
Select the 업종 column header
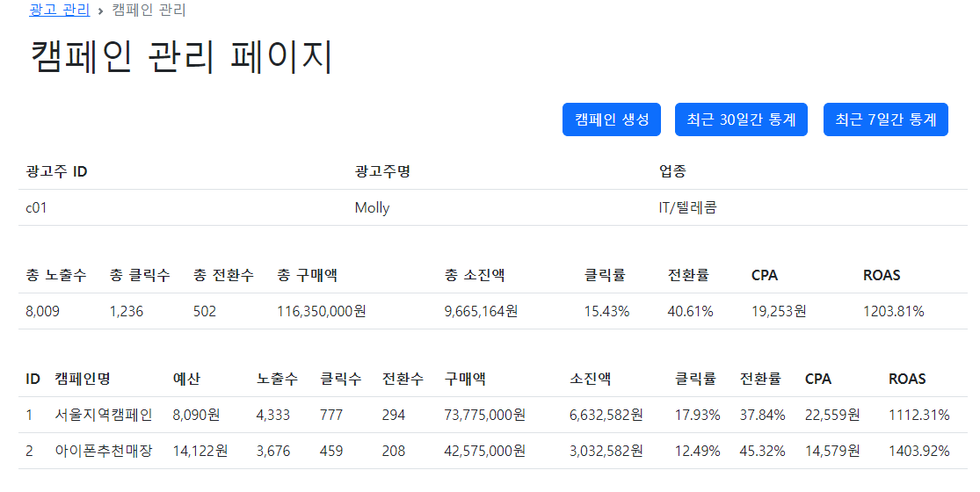[x=672, y=171]
